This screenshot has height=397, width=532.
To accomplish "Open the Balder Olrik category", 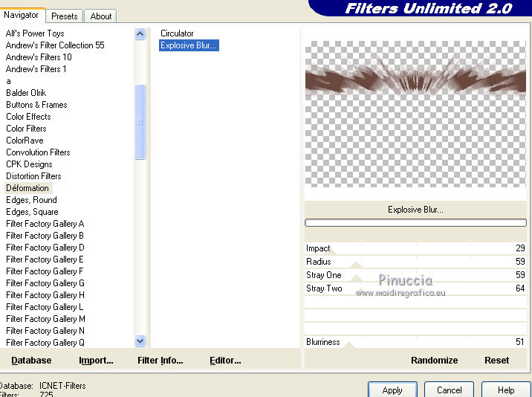I will 26,93.
